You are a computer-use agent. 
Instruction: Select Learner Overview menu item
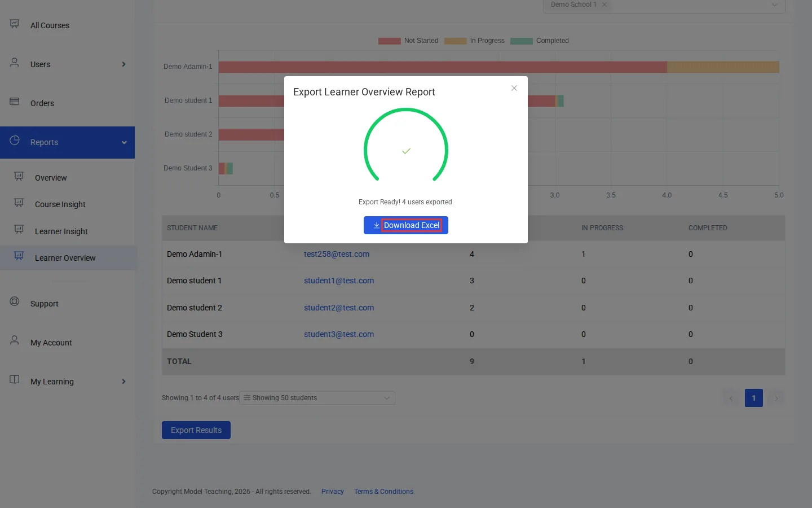[68, 258]
